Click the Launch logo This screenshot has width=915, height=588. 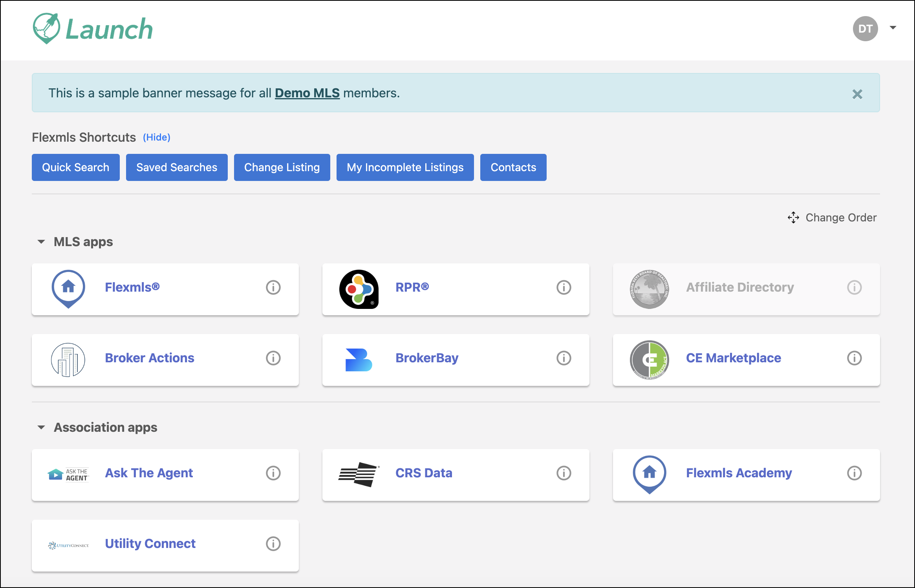click(93, 29)
